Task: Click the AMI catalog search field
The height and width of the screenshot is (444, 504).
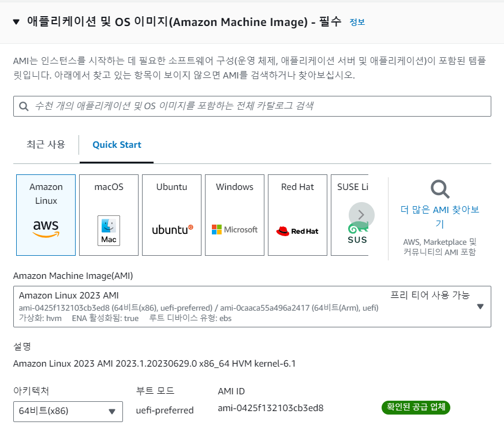Action: point(252,106)
